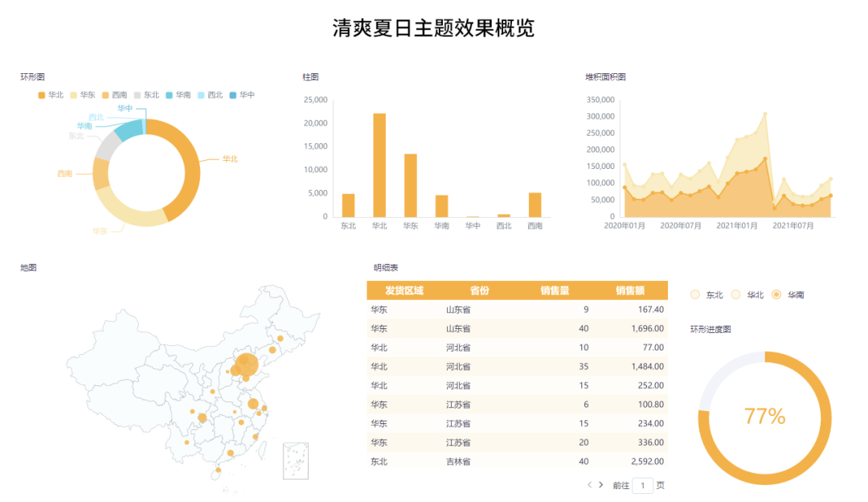Screen dimensions: 868x502
Task: Toggle 西南 series in donut legend
Action: (x=115, y=95)
